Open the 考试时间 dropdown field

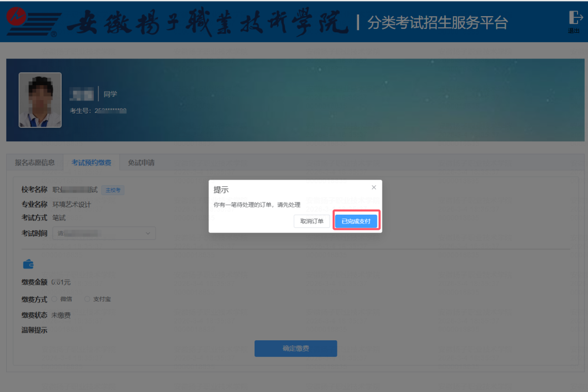click(x=104, y=234)
